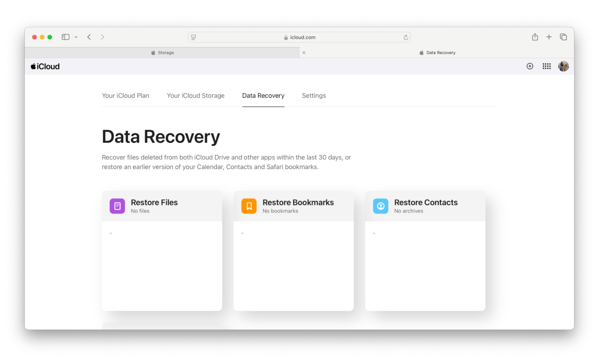Click the purple Restore Files icon
The width and height of the screenshot is (597, 364).
coord(117,206)
